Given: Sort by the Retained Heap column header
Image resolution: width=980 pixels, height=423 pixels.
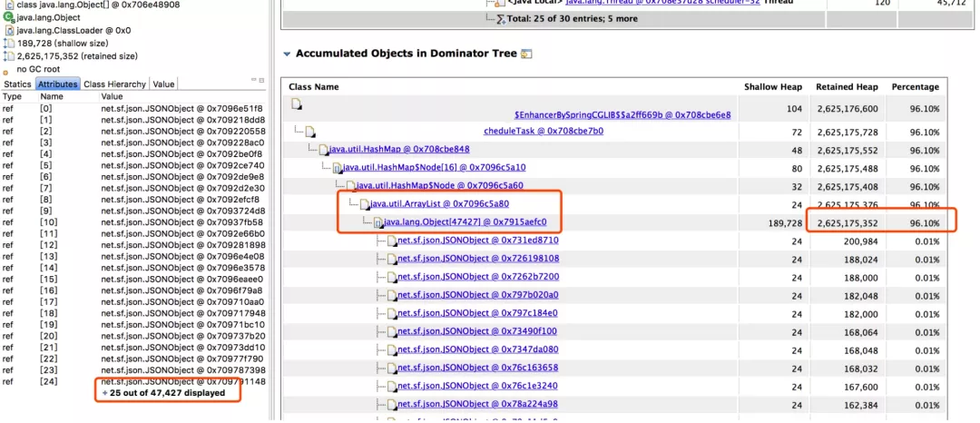Looking at the screenshot, I should (847, 87).
